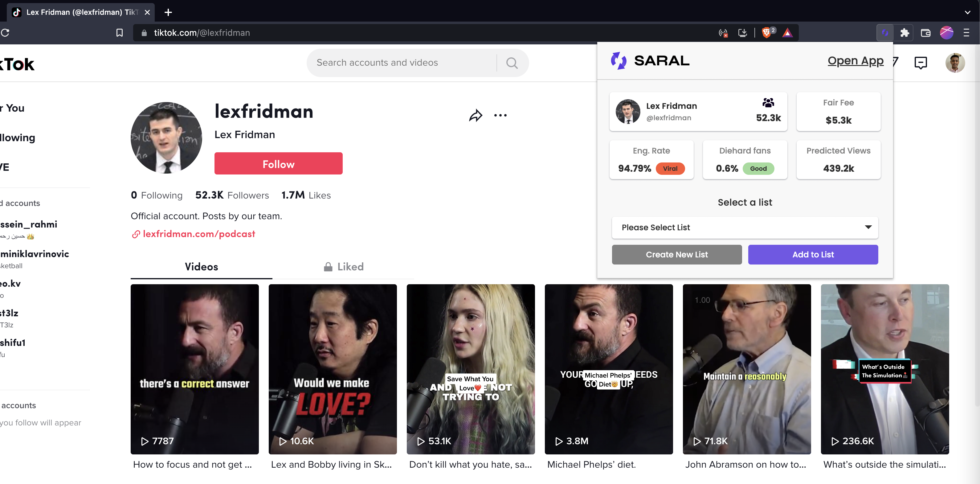Open the 'Maintain a reasonably' video thumbnail
Viewport: 980px width, 484px height.
747,369
